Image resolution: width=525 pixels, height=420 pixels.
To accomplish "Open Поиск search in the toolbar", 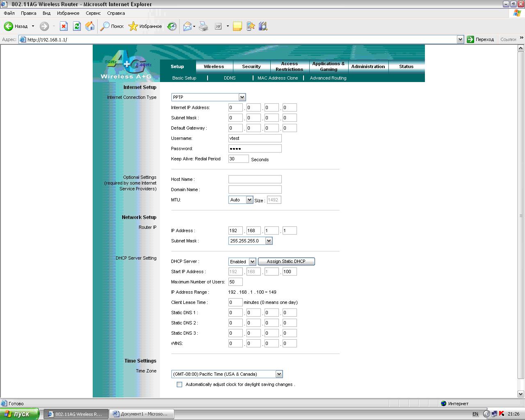I will 112,26.
